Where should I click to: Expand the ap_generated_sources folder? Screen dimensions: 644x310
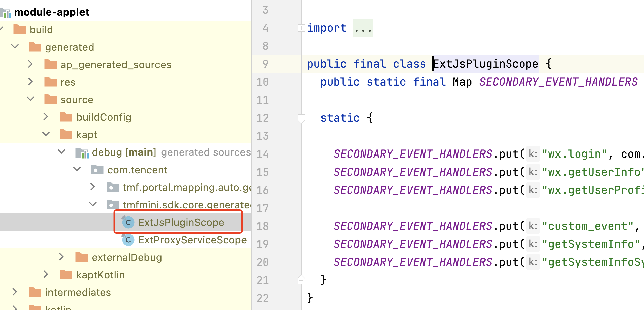pos(30,64)
